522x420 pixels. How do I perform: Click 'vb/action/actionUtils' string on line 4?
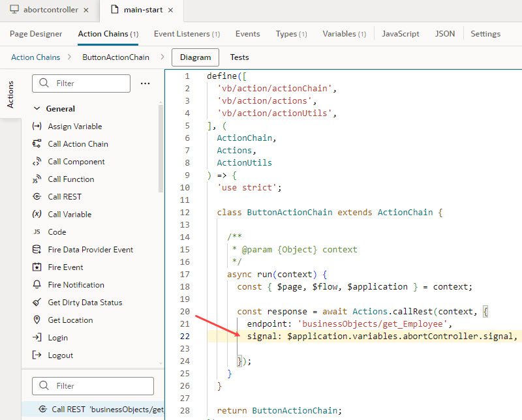coord(275,113)
